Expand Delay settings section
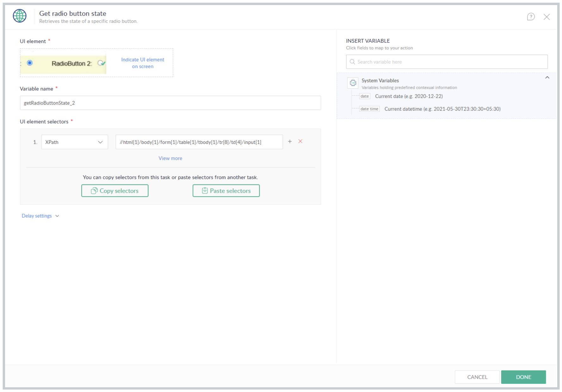562x392 pixels. [40, 216]
